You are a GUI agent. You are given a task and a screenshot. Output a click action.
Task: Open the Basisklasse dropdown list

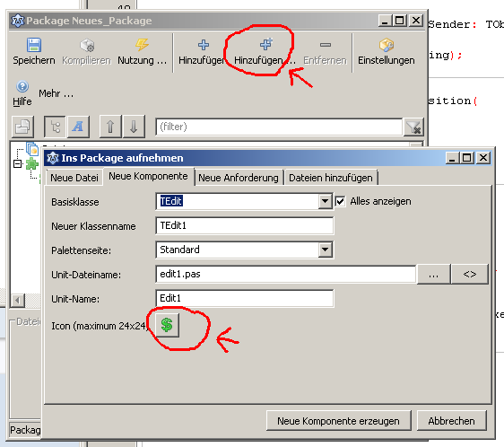coord(325,201)
